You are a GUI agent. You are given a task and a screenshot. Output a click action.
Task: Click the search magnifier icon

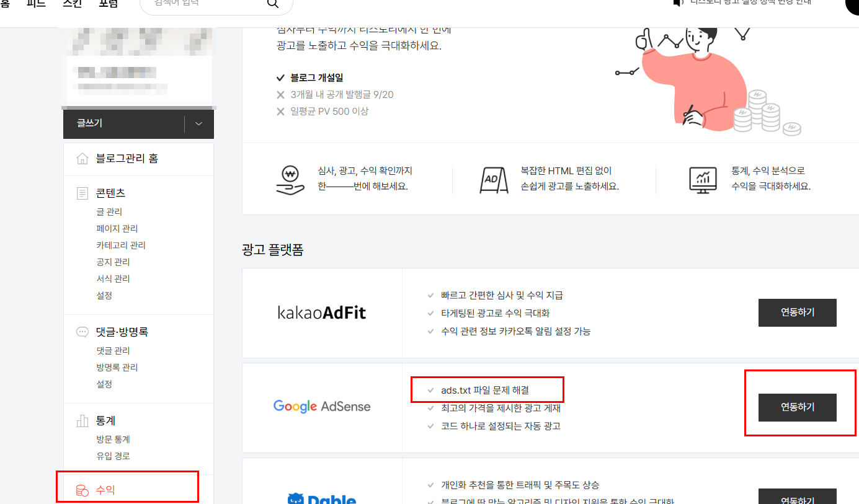[273, 4]
